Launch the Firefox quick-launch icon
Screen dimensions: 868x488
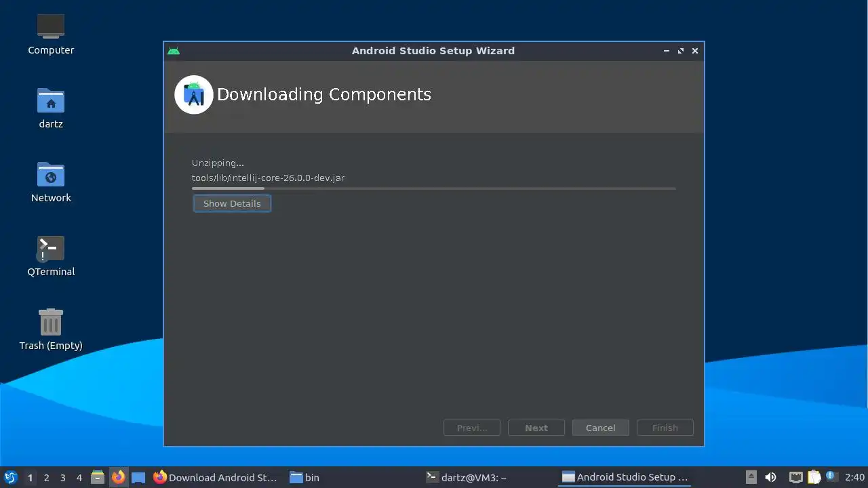tap(118, 477)
